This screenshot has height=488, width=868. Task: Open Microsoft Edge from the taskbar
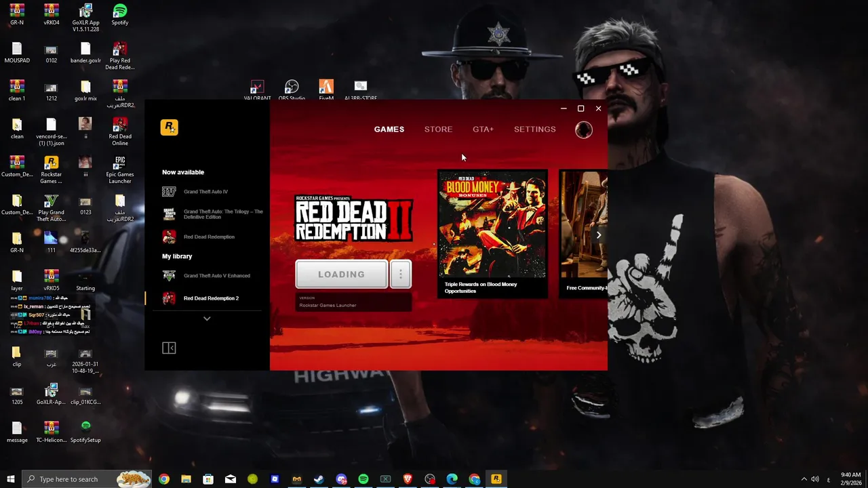(452, 479)
